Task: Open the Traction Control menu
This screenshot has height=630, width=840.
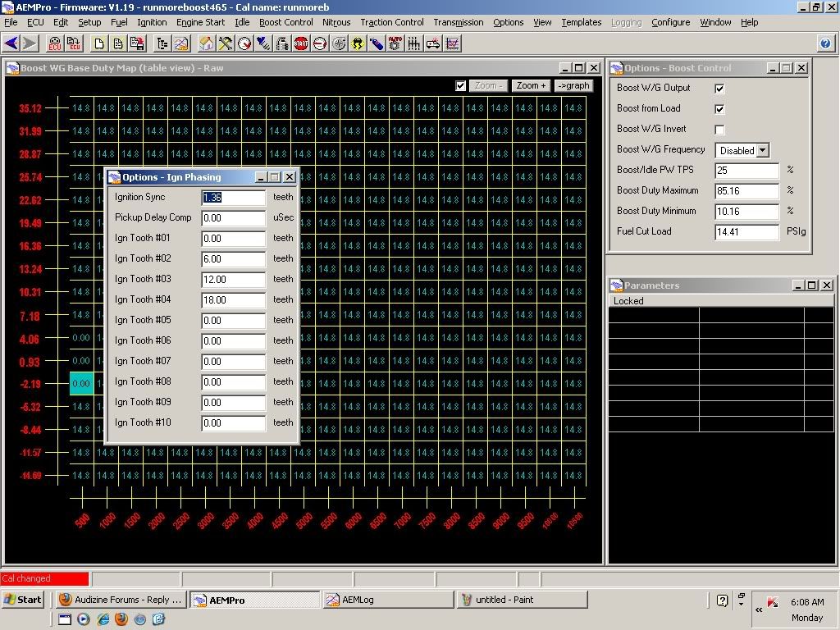Action: tap(391, 22)
